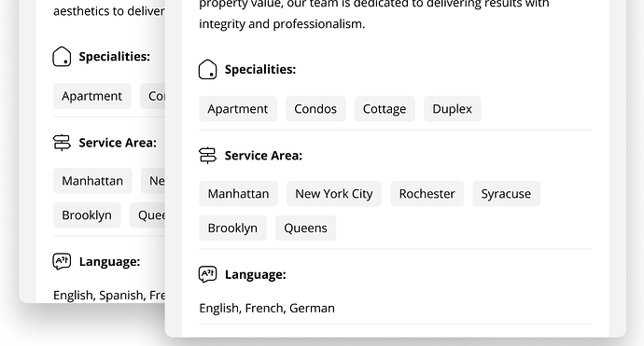Click the house icon on the back card
The image size is (644, 346).
tap(62, 56)
